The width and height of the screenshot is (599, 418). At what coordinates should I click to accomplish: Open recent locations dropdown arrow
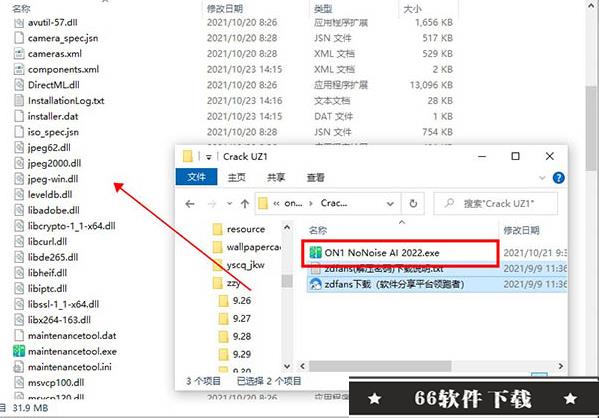229,204
